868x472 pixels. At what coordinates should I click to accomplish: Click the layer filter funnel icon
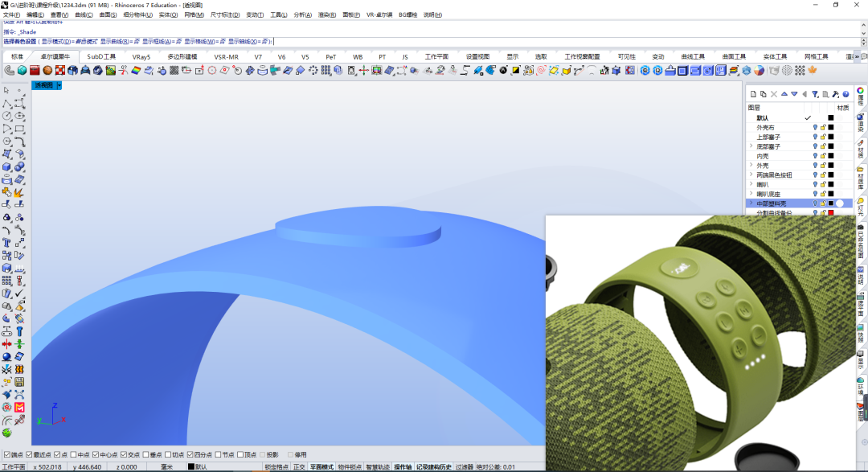point(815,94)
